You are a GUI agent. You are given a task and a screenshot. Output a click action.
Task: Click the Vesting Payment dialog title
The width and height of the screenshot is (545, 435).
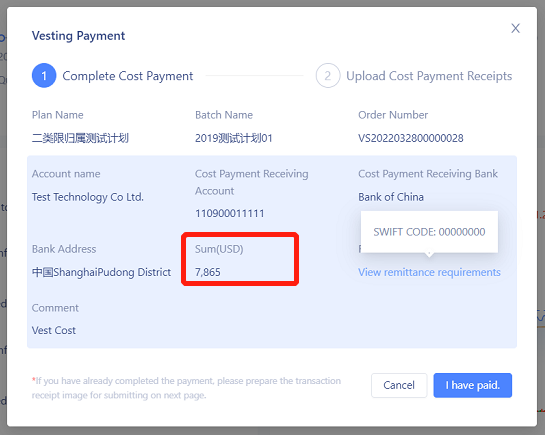point(78,36)
